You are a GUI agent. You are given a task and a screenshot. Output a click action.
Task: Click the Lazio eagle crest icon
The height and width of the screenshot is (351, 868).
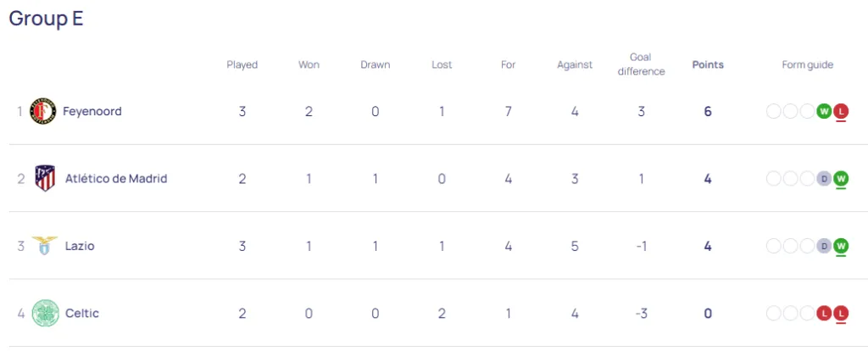[45, 246]
